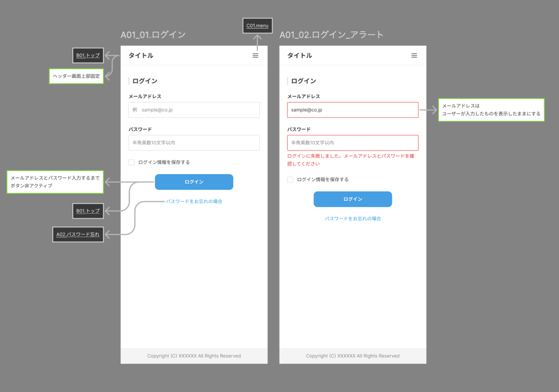Click Copyright footer text on A01_01 screen
This screenshot has height=392, width=559.
coord(194,356)
